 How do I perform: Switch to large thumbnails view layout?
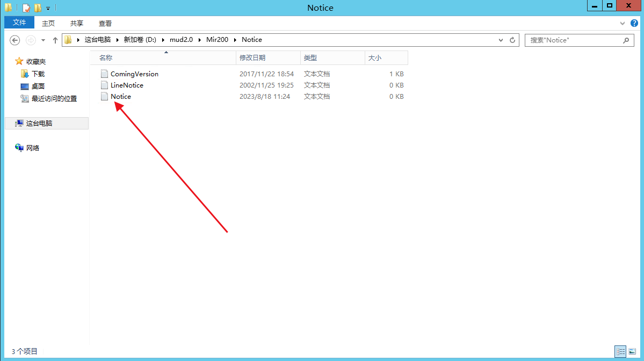coord(632,351)
